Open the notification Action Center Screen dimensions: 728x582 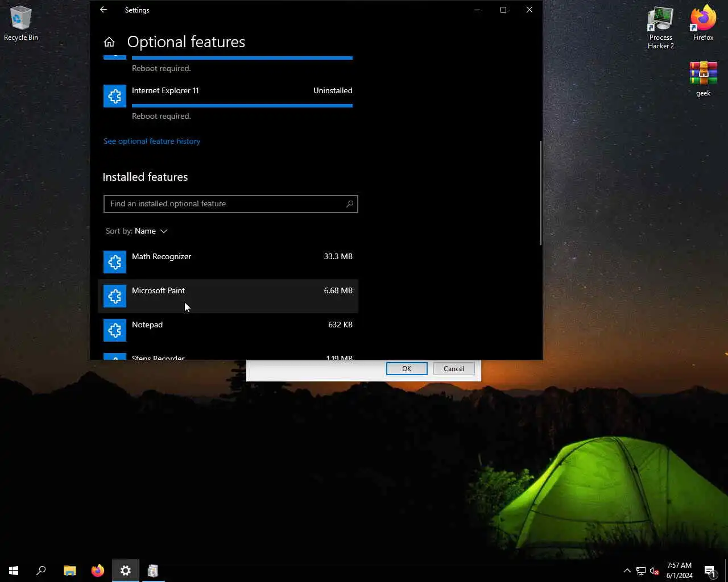point(710,571)
